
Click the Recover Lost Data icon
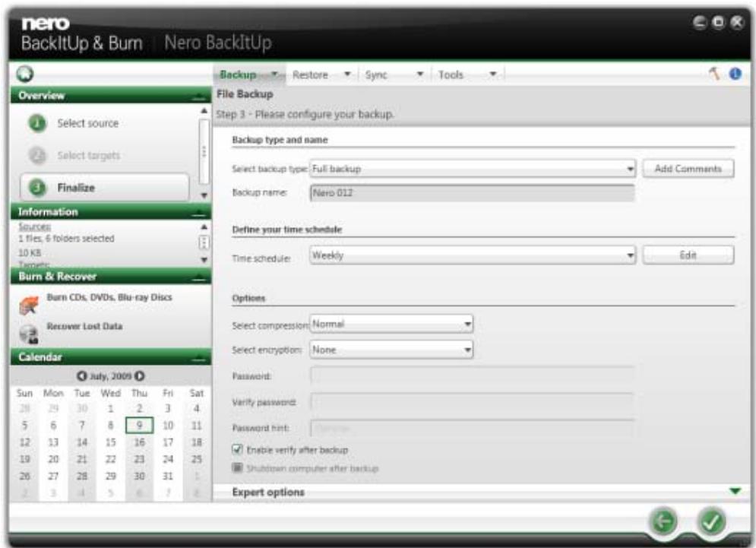click(x=29, y=334)
